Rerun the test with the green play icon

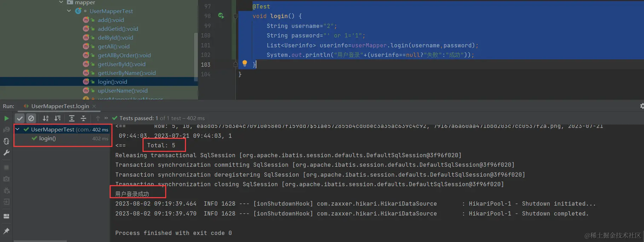pyautogui.click(x=6, y=118)
